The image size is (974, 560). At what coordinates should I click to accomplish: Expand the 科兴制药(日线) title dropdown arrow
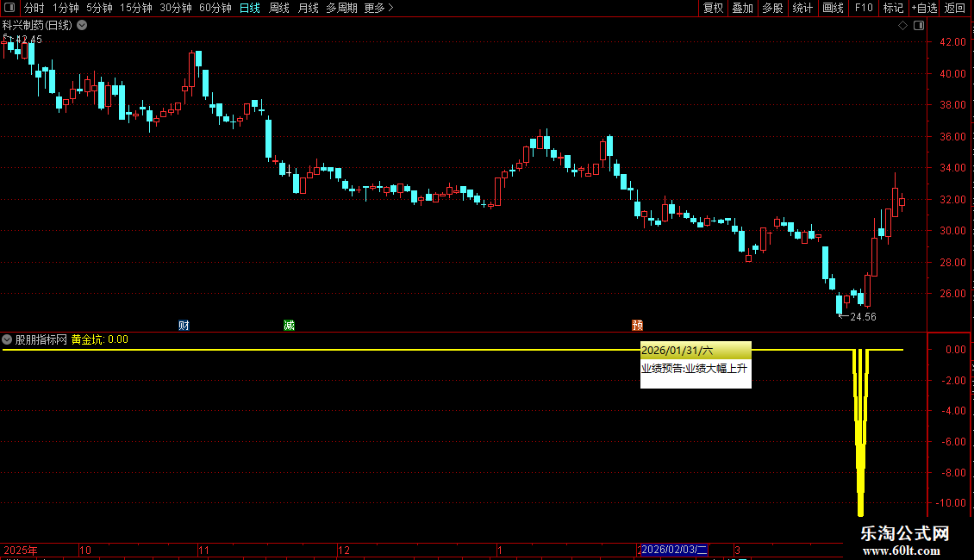(x=82, y=26)
